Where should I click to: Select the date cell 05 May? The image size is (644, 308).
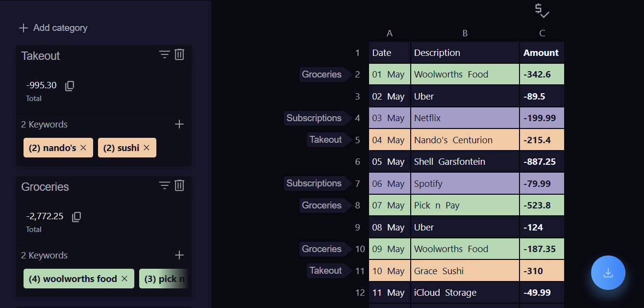coord(390,162)
